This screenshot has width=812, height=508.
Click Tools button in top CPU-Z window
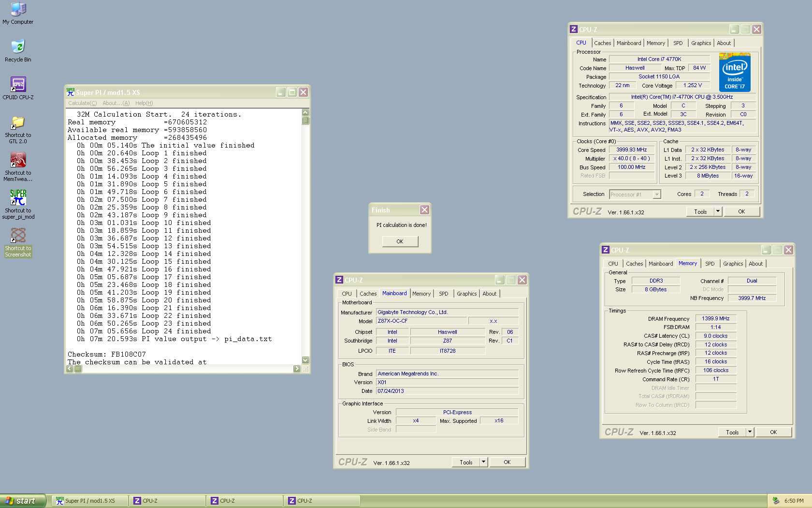click(700, 211)
